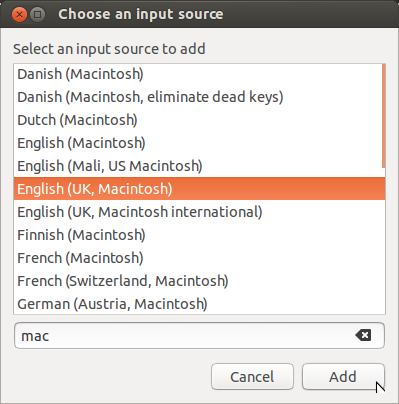
Task: Close the Choose an input source dialog
Action: (x=19, y=15)
